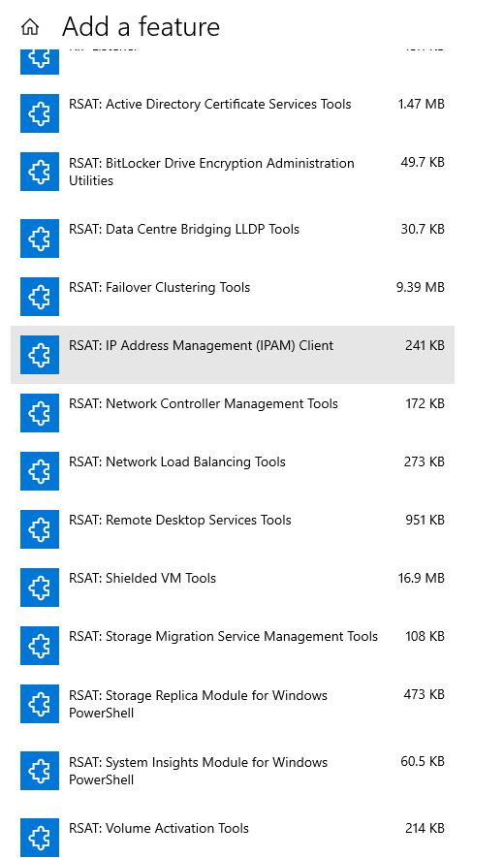Select RSAT: Active Directory Certificate Services Tools text
The image size is (504, 858).
click(x=210, y=104)
